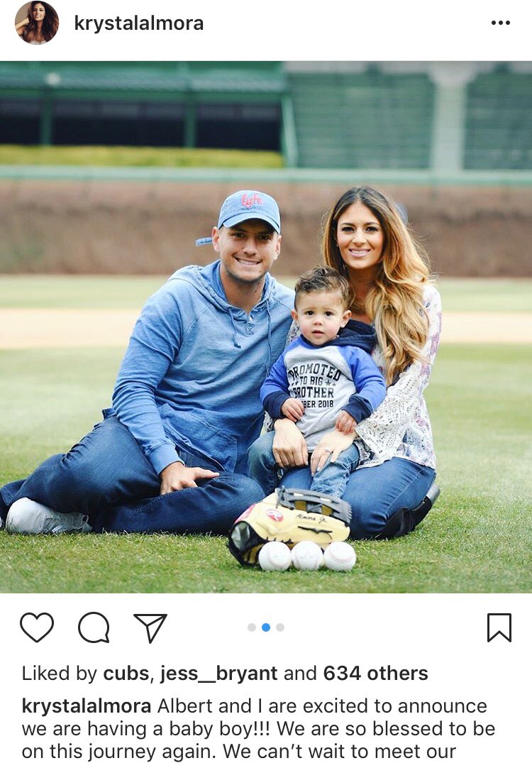This screenshot has height=763, width=532.
Task: Tap the Liked by text line
Action: tap(225, 674)
